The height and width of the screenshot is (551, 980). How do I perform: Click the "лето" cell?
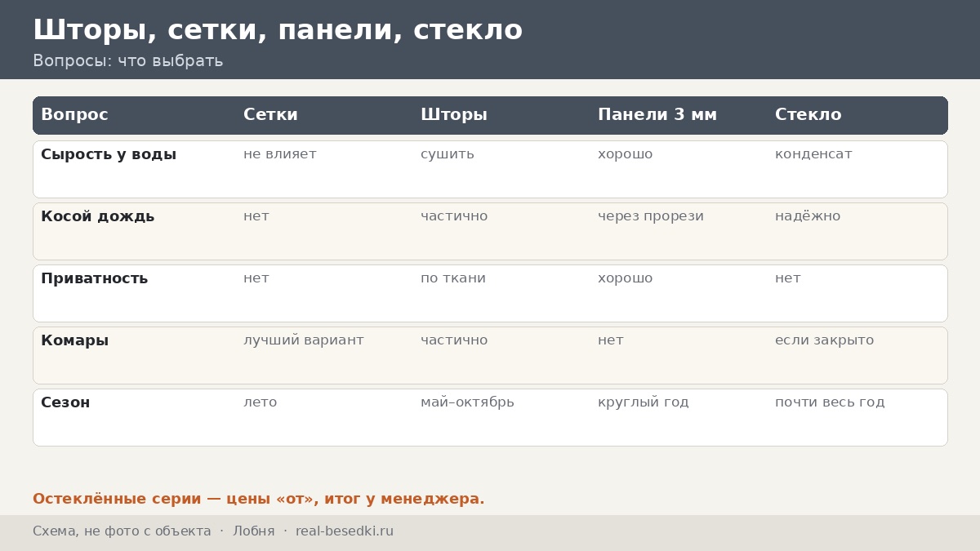pyautogui.click(x=261, y=402)
